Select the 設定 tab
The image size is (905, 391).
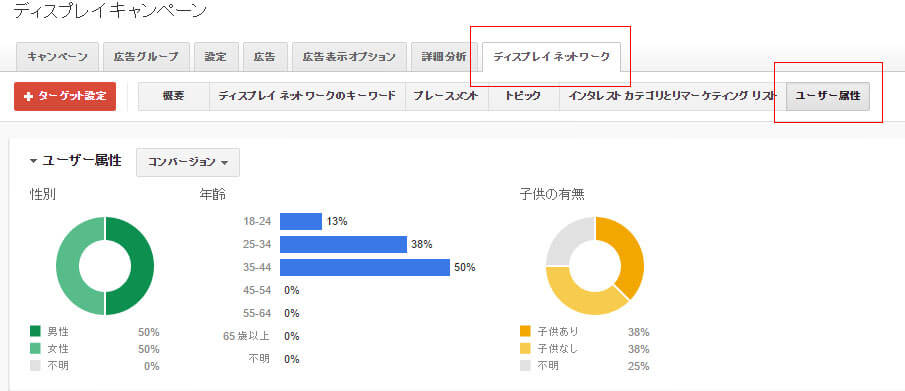click(216, 57)
